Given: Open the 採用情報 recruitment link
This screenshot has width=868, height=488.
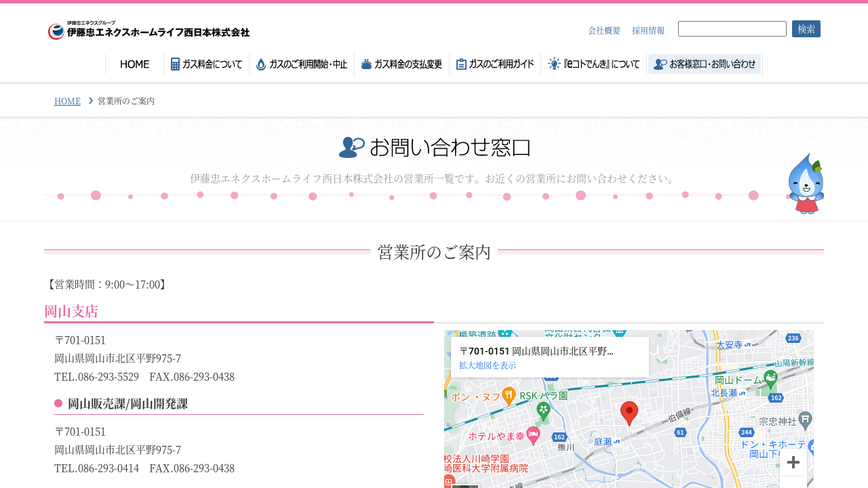Looking at the screenshot, I should click(x=648, y=30).
